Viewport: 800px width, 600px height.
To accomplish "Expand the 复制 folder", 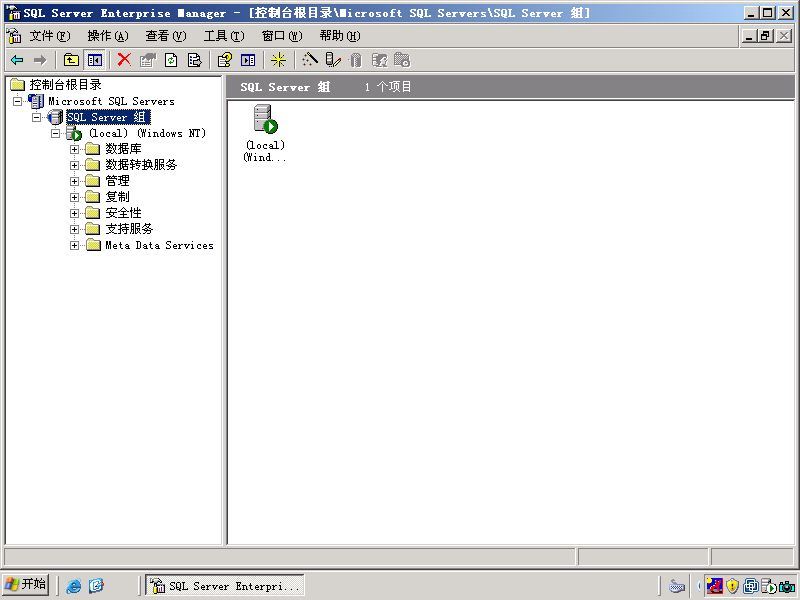I will pyautogui.click(x=74, y=197).
